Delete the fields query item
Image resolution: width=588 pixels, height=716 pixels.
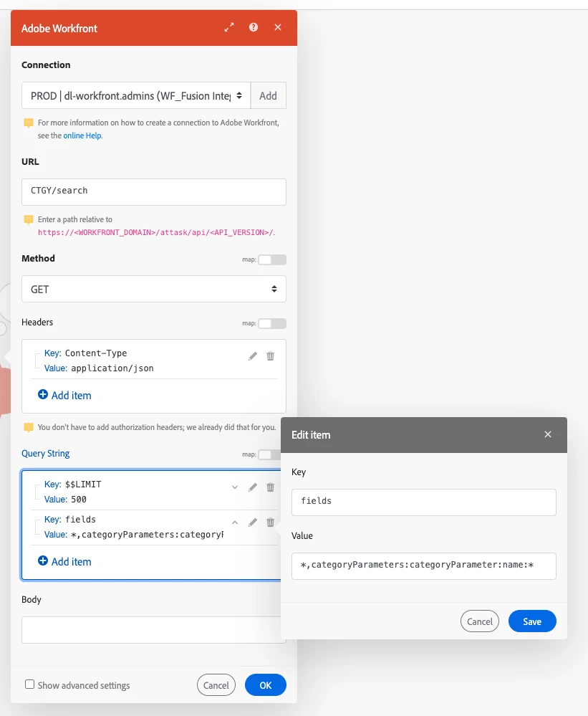click(271, 522)
